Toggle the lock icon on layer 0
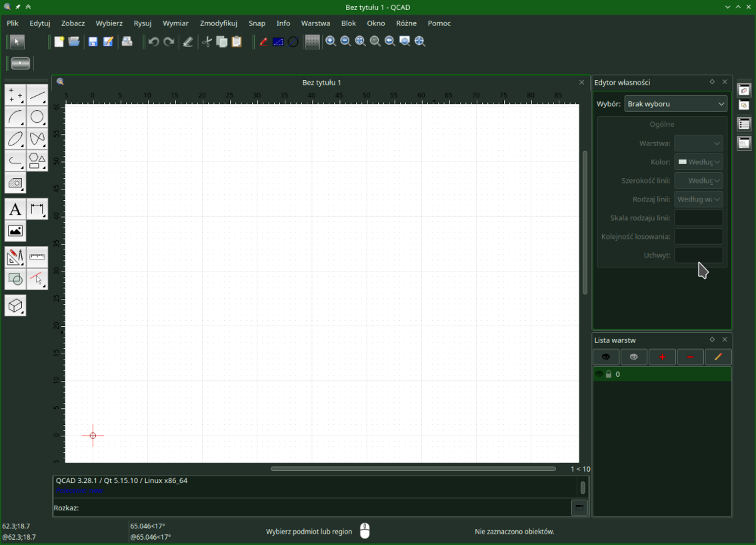Viewport: 756px width, 545px height. tap(608, 374)
